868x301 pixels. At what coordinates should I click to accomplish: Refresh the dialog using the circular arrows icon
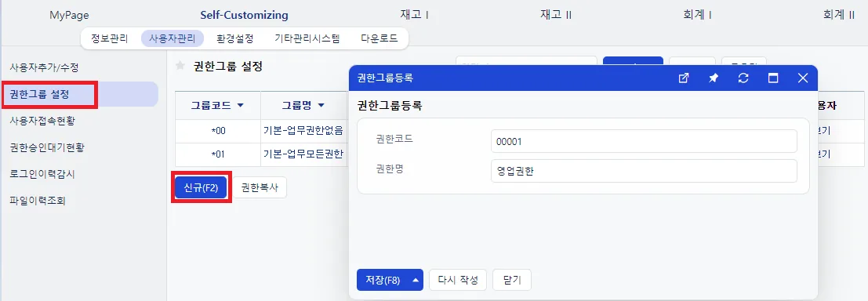[743, 78]
